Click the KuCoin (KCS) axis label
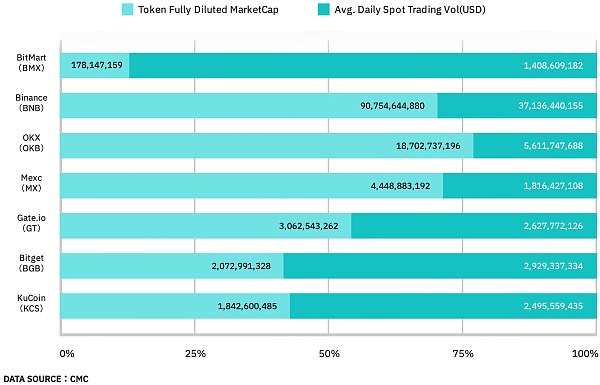 (x=31, y=303)
